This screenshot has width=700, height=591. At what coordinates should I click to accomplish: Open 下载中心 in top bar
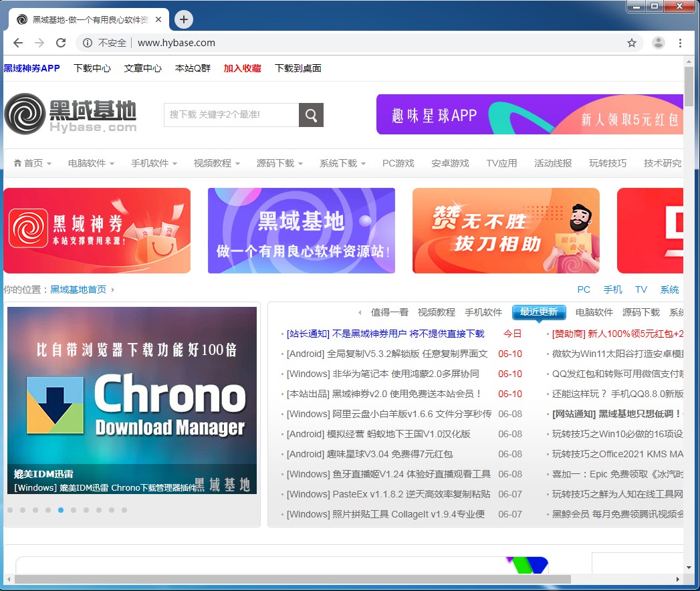tap(92, 68)
